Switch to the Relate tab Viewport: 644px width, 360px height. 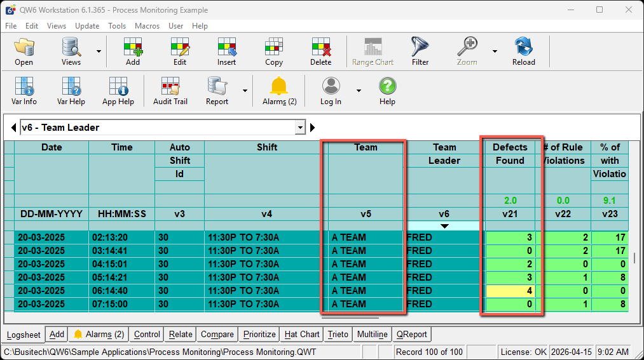tap(181, 335)
